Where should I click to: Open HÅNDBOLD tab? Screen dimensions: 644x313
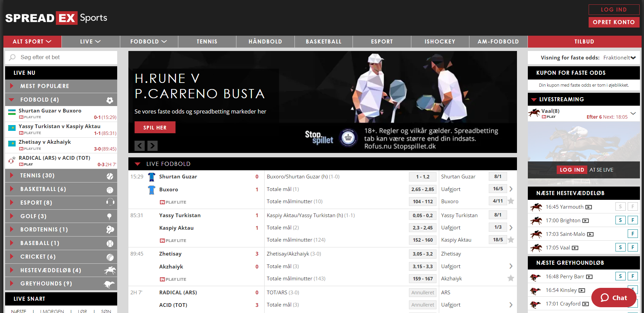(265, 41)
